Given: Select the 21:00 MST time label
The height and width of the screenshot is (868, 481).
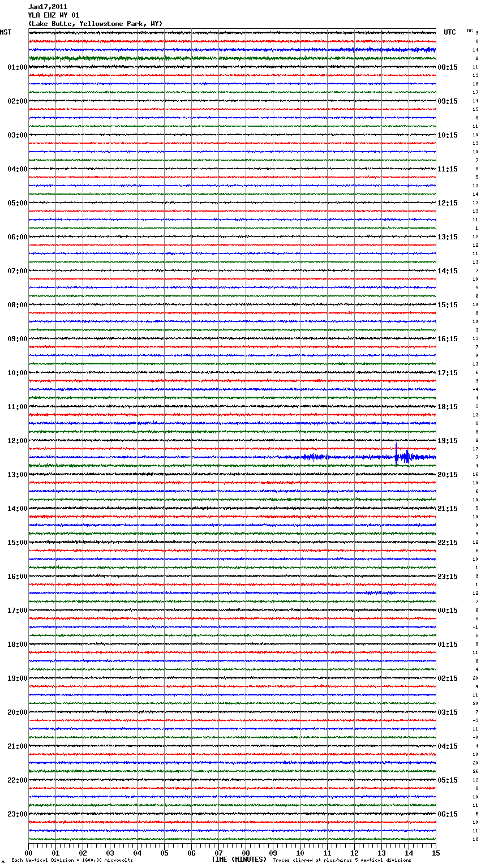Looking at the screenshot, I should tap(18, 746).
